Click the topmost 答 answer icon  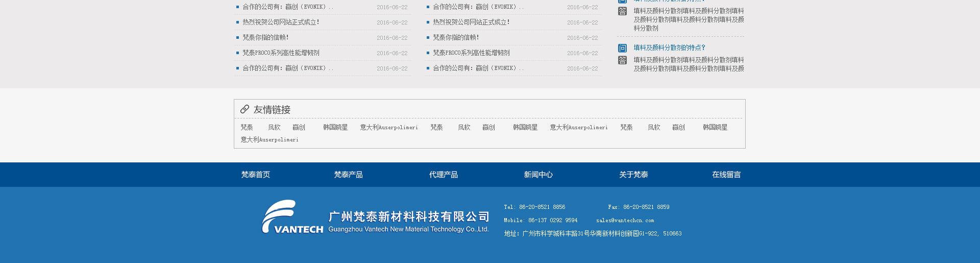point(622,11)
